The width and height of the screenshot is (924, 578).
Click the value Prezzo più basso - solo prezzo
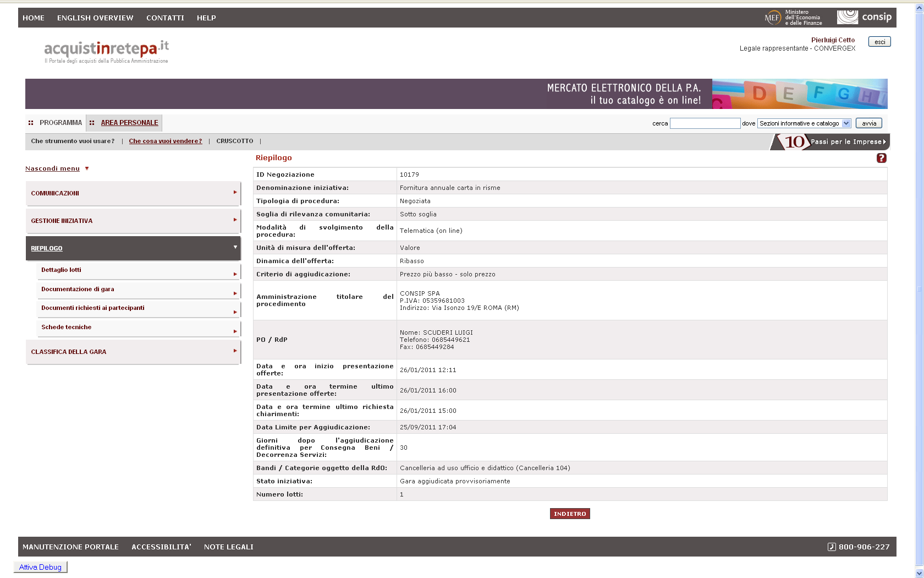(447, 274)
